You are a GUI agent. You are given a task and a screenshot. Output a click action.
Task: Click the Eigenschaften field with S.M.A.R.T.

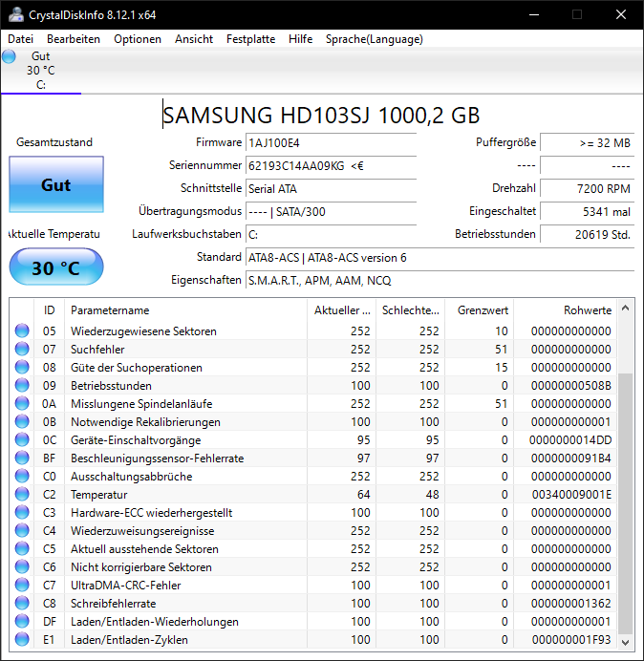[x=440, y=280]
